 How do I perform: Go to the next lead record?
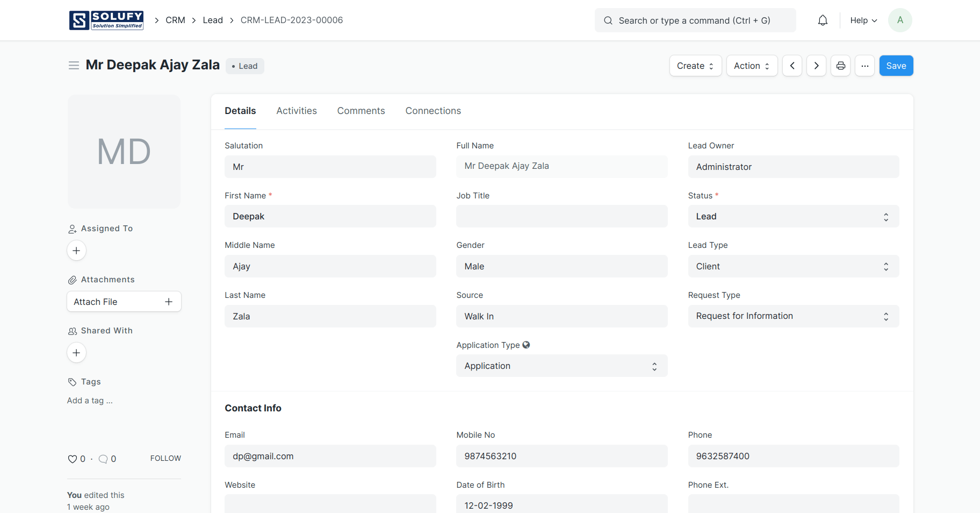(816, 66)
